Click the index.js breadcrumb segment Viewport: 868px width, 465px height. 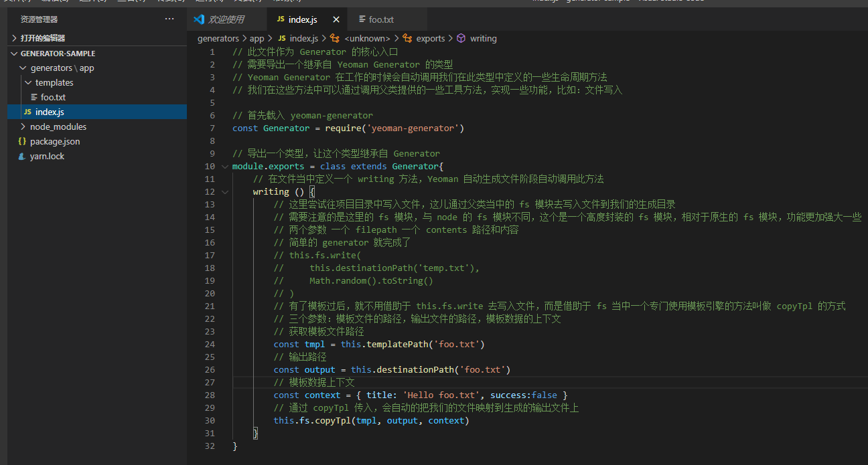coord(303,38)
